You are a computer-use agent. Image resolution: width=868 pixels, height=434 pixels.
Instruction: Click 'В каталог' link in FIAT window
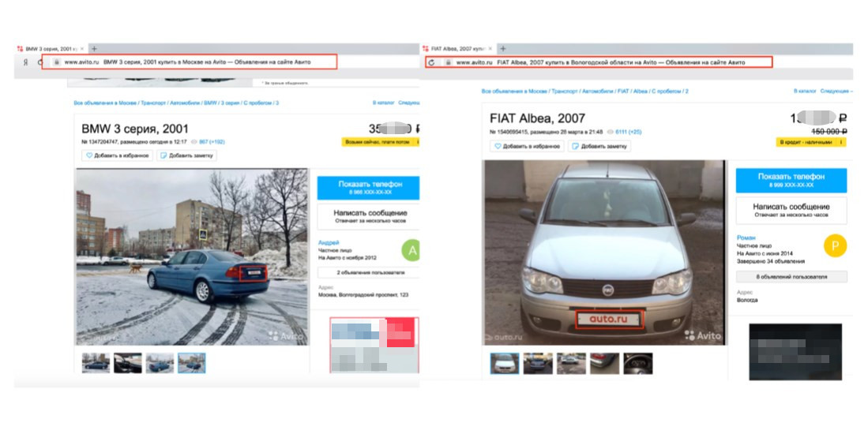805,92
